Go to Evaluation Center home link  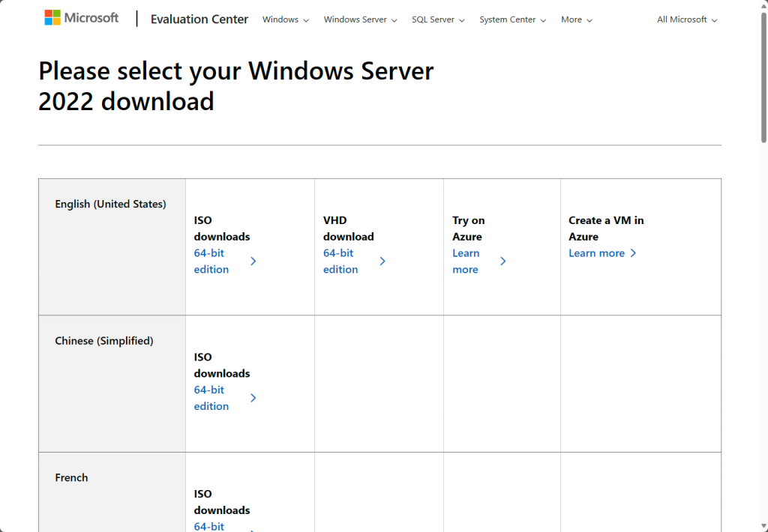point(199,19)
